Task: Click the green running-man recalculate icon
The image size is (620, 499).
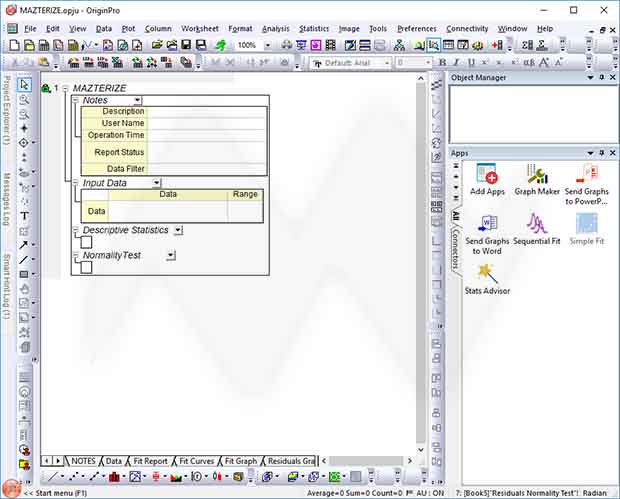Action: coord(220,45)
